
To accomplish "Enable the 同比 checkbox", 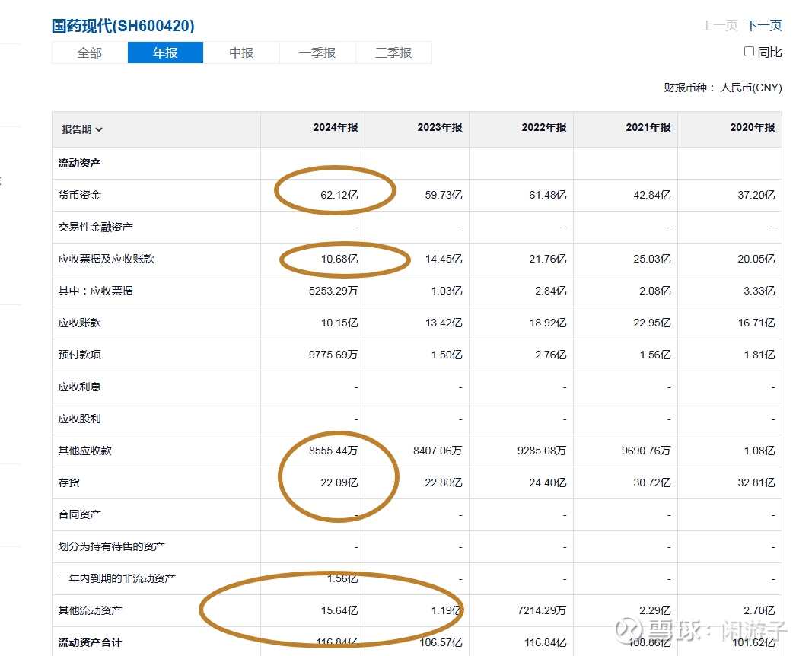I will [749, 52].
